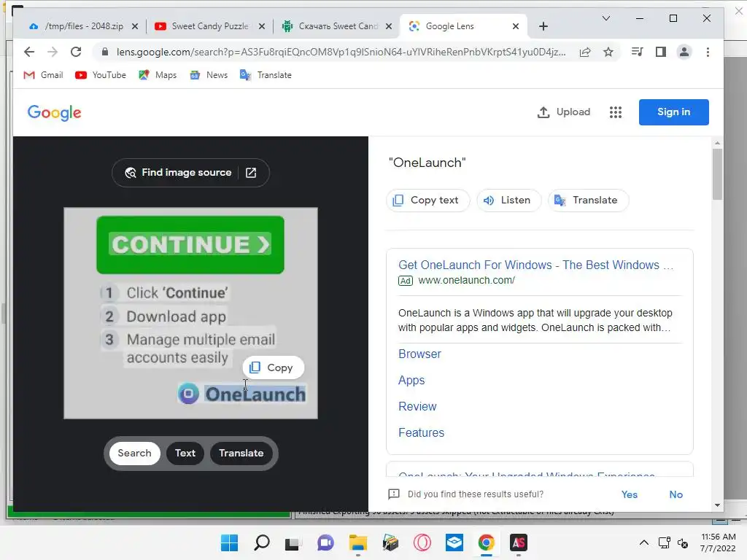Open the Chrome profile avatar
The height and width of the screenshot is (560, 747).
(x=684, y=52)
